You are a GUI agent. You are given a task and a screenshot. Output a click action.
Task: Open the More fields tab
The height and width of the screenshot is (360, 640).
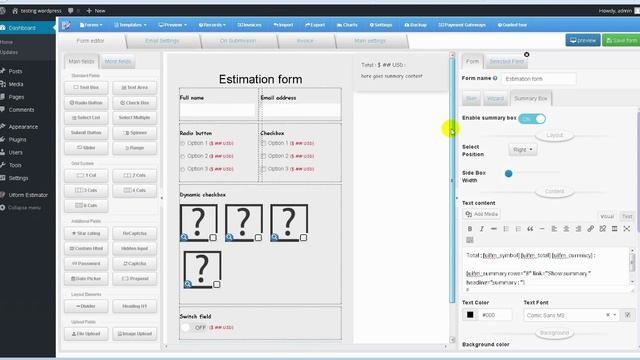pos(118,62)
